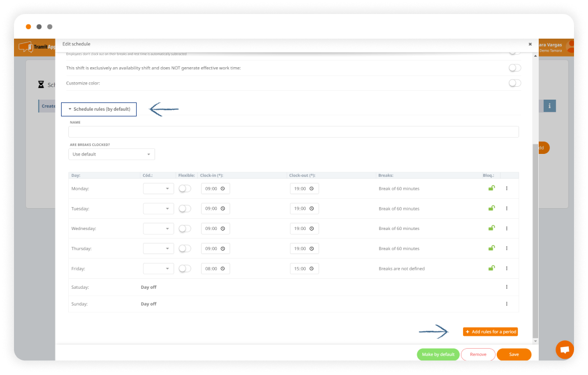Click Wednesday's green unlock padlock icon
588x375 pixels.
(491, 228)
